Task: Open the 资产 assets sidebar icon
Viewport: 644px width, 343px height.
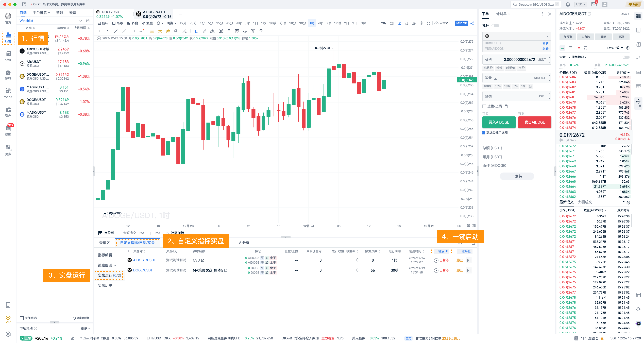Action: 8,112
